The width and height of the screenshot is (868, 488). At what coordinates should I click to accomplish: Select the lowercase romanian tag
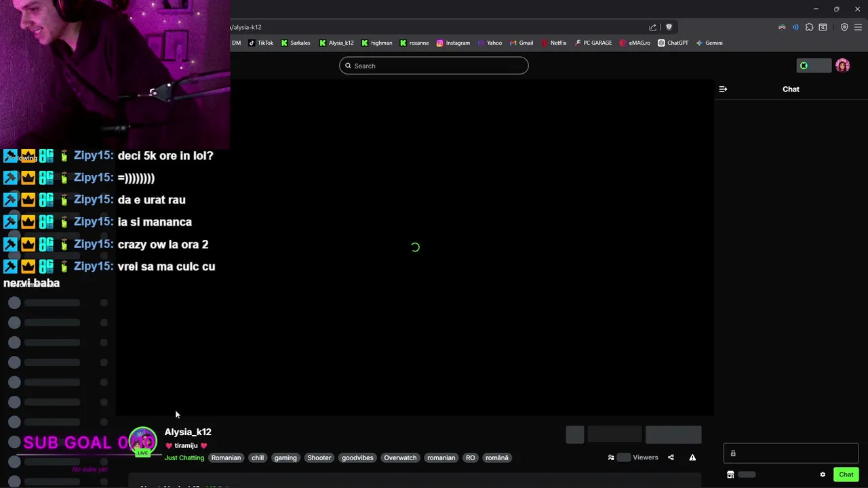(441, 457)
